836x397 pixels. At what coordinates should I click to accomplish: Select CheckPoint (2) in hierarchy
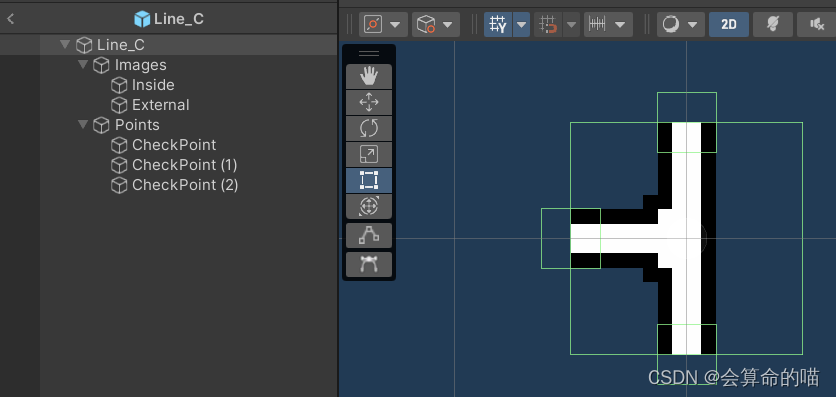click(x=185, y=185)
